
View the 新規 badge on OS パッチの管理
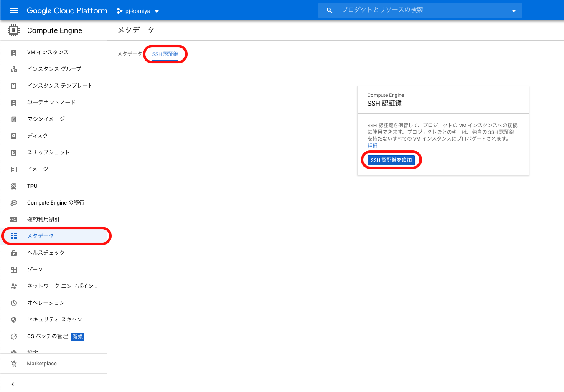click(77, 336)
